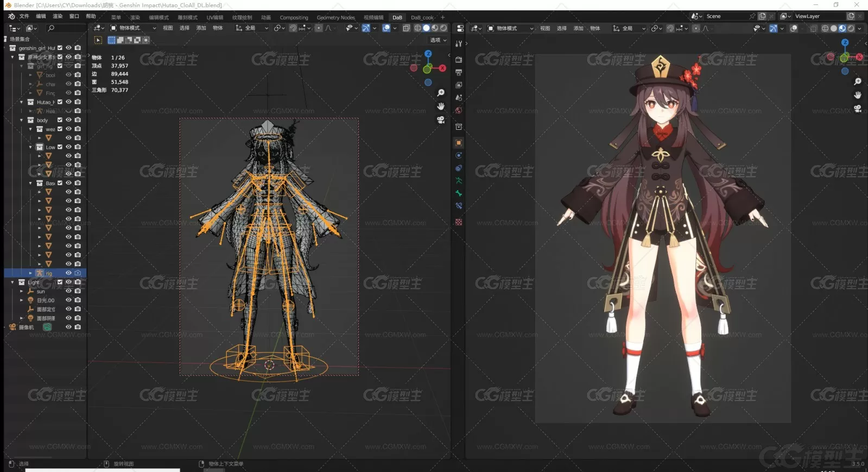The image size is (868, 472).
Task: Uncheck body collection checkbox
Action: (60, 120)
